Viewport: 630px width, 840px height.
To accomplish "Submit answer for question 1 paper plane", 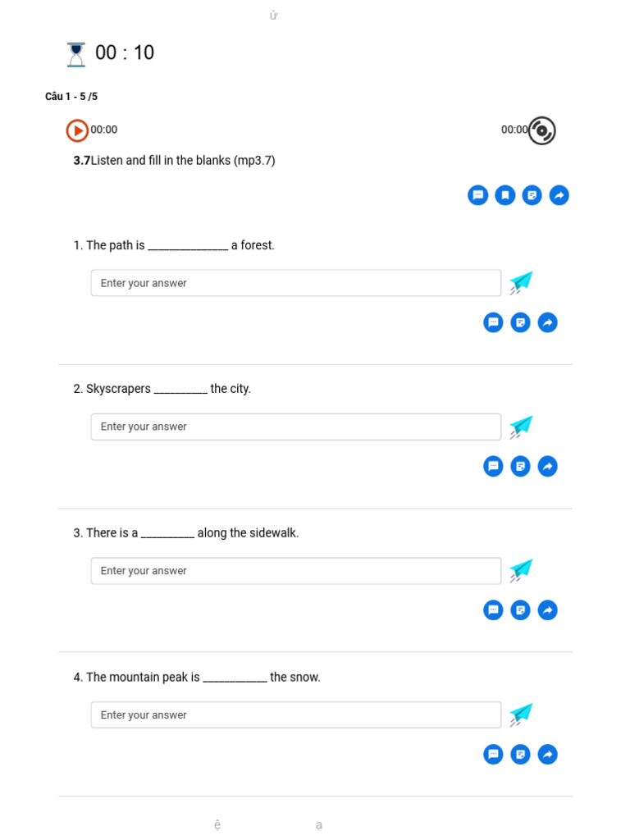I will point(521,283).
